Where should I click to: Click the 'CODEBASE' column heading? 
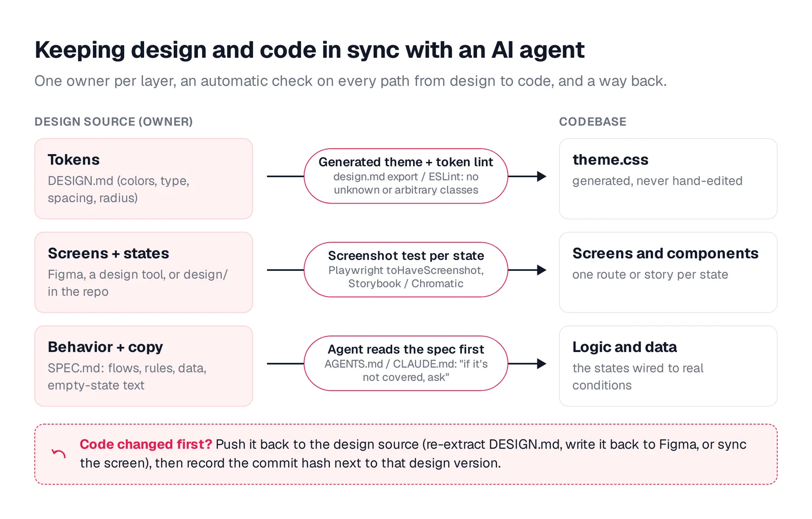coord(593,122)
